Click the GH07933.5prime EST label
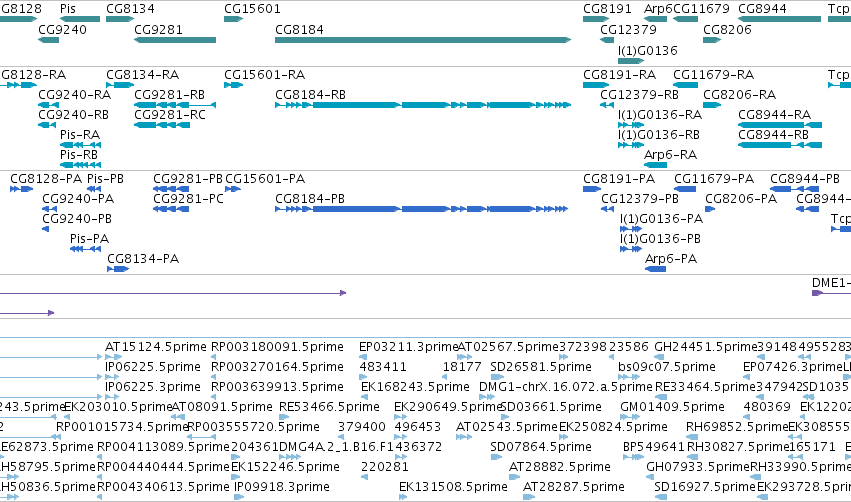Image resolution: width=851 pixels, height=502 pixels. pyautogui.click(x=697, y=467)
